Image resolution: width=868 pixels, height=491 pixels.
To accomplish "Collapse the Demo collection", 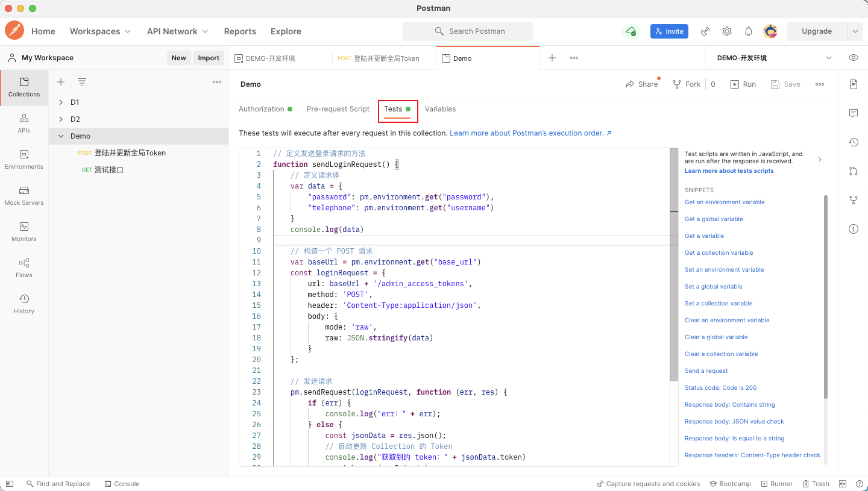I will click(x=61, y=136).
